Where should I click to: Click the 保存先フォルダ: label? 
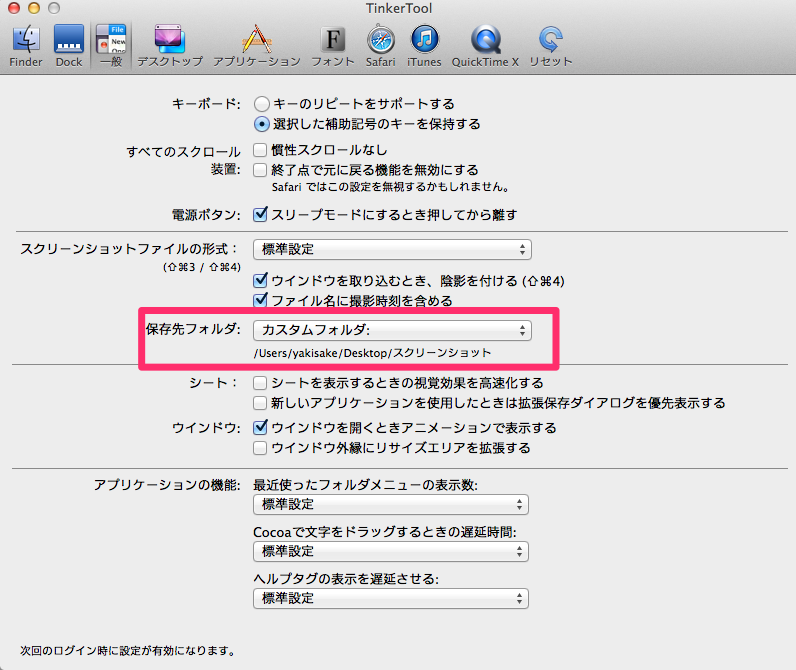coord(193,329)
